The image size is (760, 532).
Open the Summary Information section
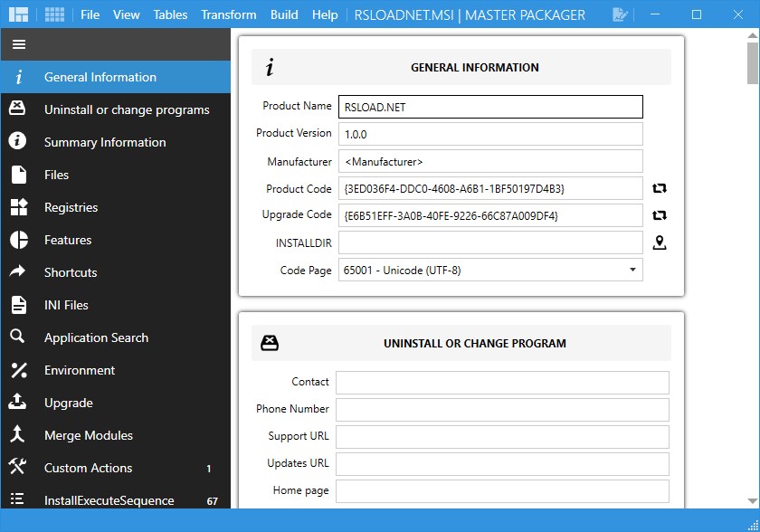[x=116, y=142]
